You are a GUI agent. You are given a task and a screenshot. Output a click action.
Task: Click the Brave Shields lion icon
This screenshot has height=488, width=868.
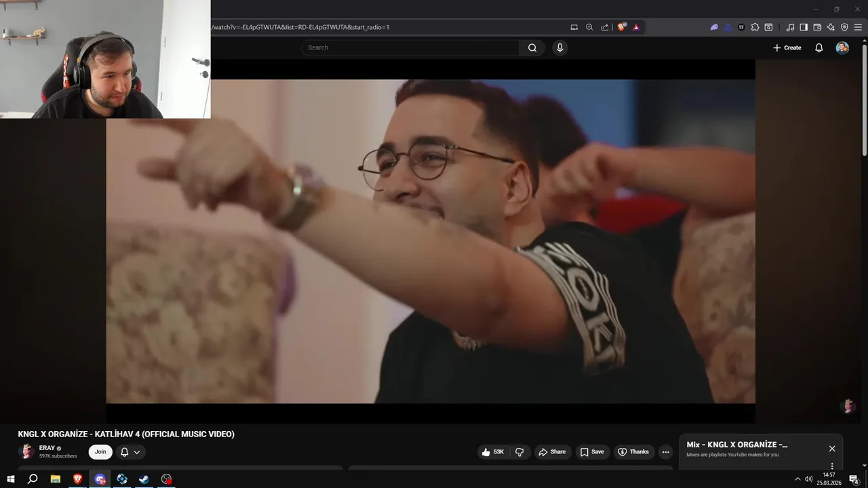621,27
